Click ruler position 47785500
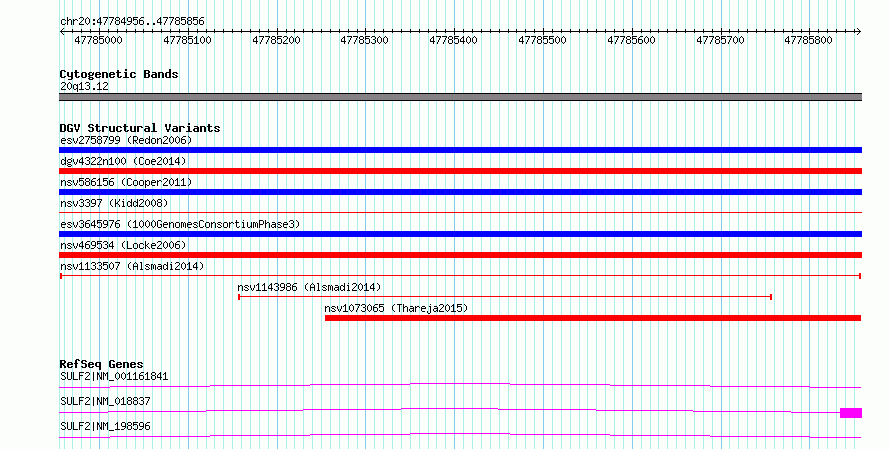The width and height of the screenshot is (890, 449). tap(543, 40)
